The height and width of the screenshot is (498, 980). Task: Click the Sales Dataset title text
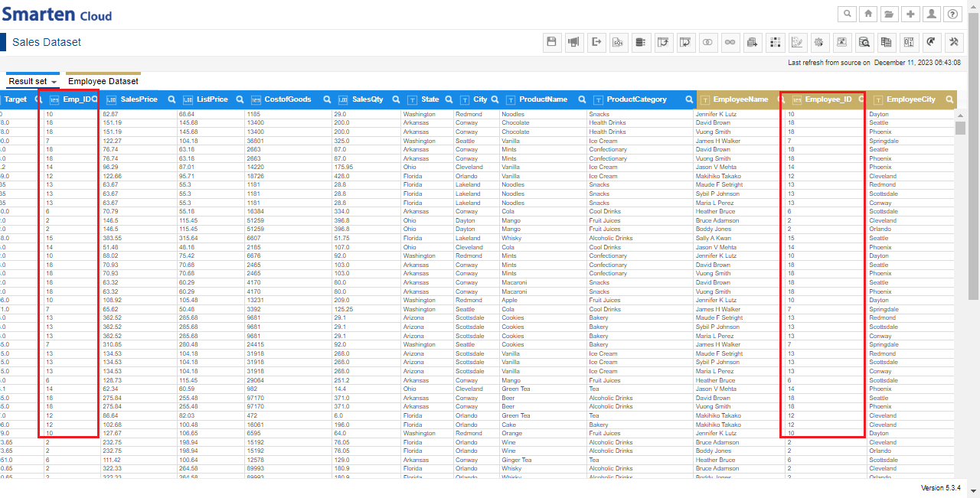[x=47, y=42]
